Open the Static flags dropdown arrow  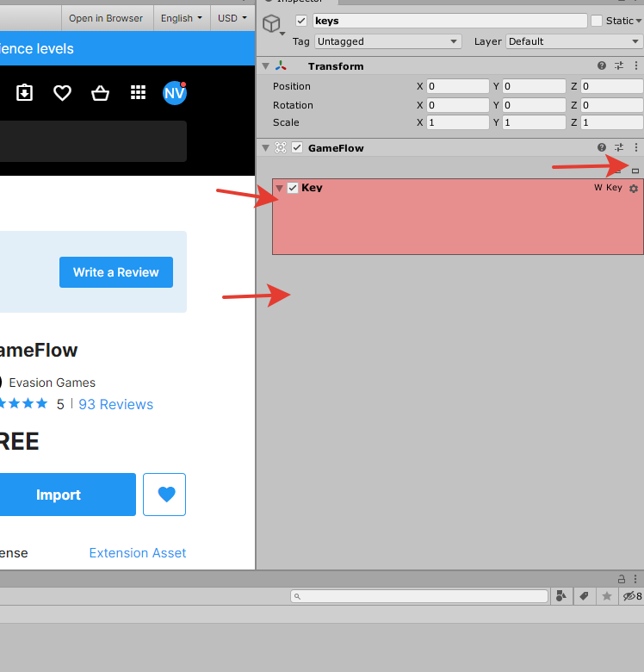tap(639, 21)
